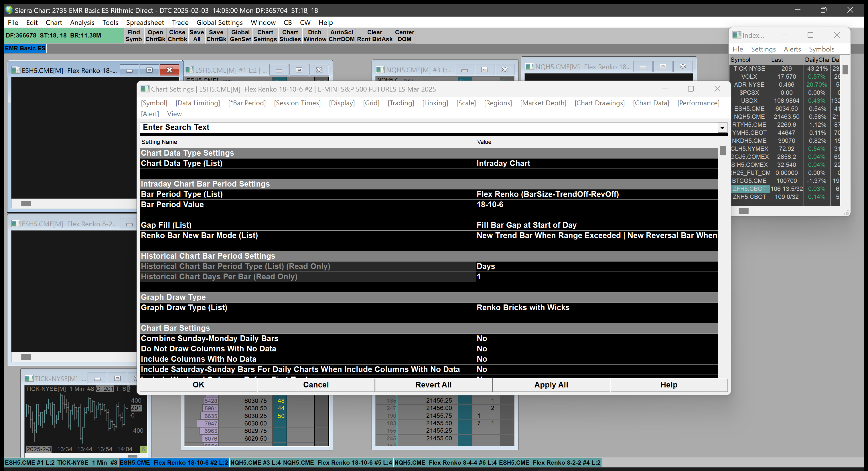This screenshot has height=471, width=868.
Task: Click the Save All toolbar button
Action: point(196,36)
